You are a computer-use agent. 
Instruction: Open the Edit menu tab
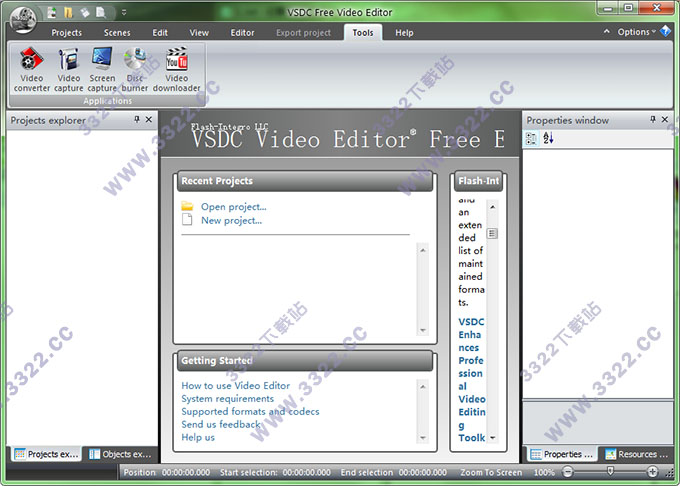pos(160,33)
